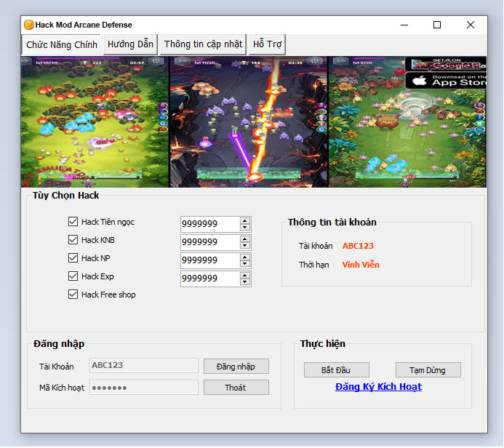Open the Chức Năng Chính tab
This screenshot has width=504, height=448.
[61, 44]
